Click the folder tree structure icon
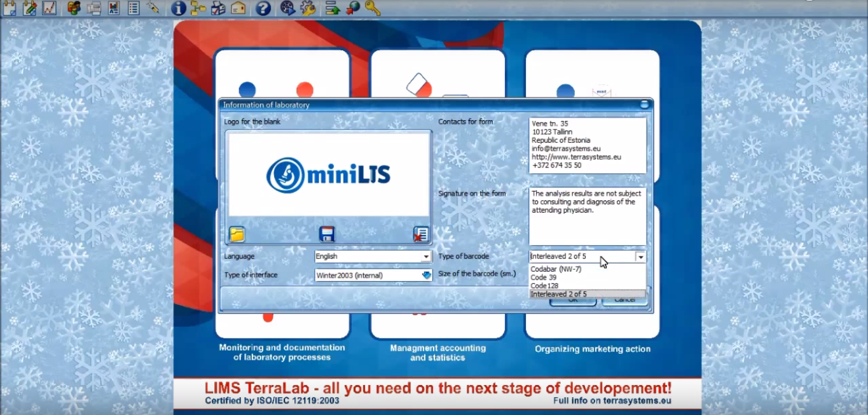Image resolution: width=868 pixels, height=415 pixels. pyautogui.click(x=198, y=8)
